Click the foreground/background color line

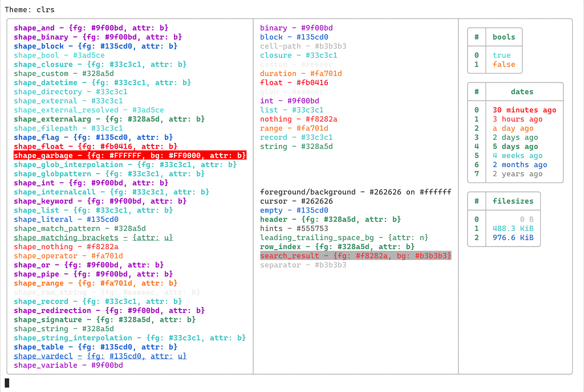tap(356, 192)
